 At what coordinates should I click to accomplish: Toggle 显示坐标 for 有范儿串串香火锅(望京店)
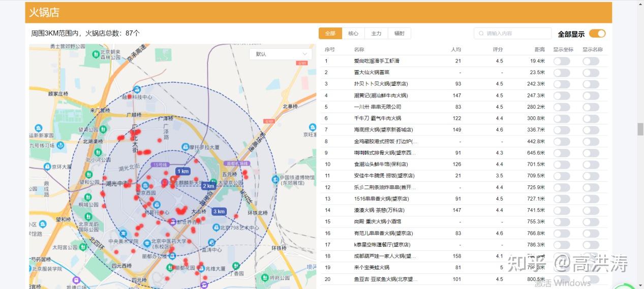[x=562, y=233]
